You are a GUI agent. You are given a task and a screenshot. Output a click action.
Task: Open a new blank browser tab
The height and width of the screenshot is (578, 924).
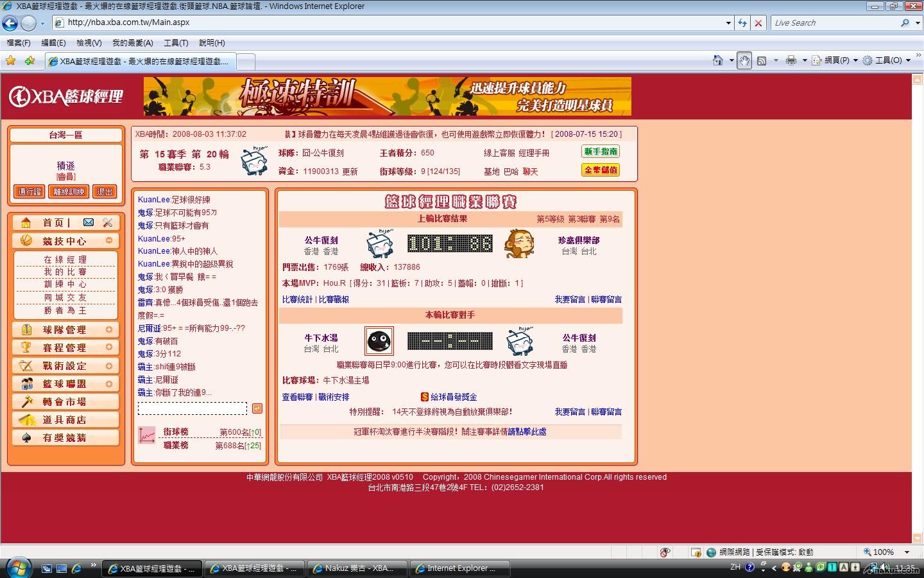[246, 62]
